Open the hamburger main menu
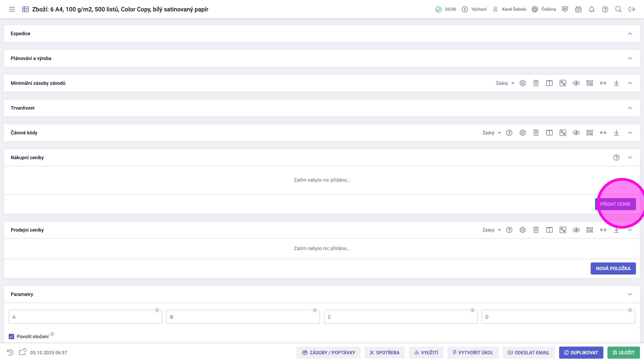Image resolution: width=644 pixels, height=362 pixels. pyautogui.click(x=12, y=9)
